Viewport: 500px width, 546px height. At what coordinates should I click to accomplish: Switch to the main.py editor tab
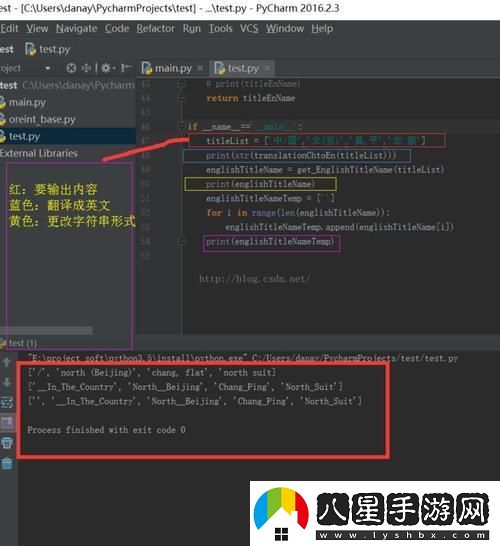click(x=172, y=68)
